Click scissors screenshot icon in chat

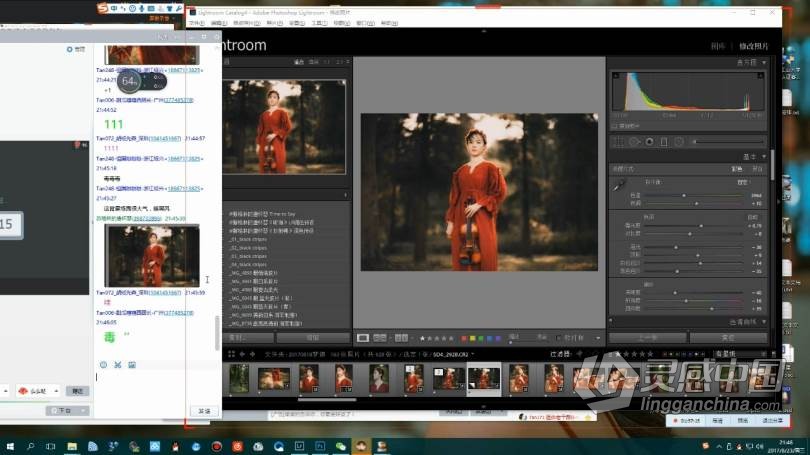(x=118, y=365)
